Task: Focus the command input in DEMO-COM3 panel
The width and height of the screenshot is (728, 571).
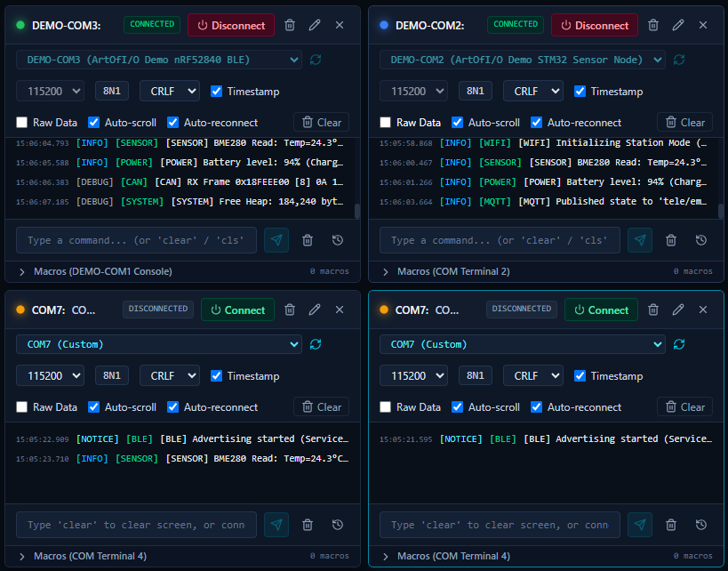Action: 136,240
